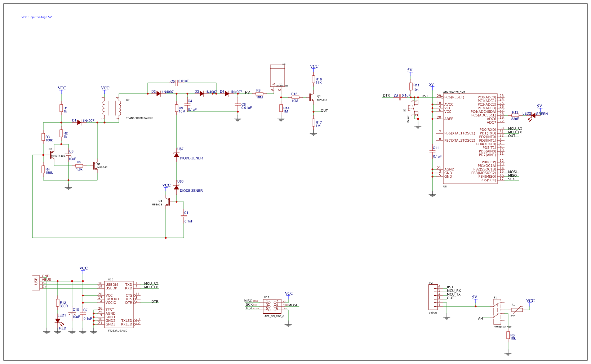Click the Q4 MPSA18 transistor symbol
This screenshot has height=364, width=591.
[x=168, y=202]
